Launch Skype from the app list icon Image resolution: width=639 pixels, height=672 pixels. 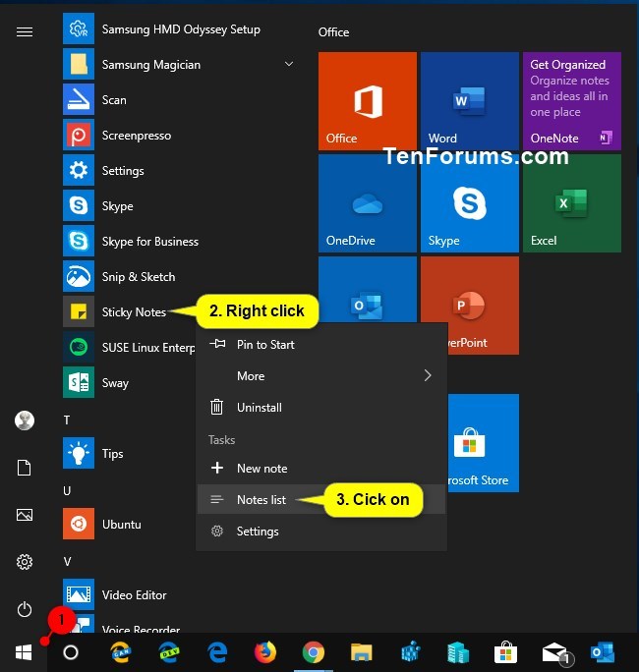[x=79, y=205]
